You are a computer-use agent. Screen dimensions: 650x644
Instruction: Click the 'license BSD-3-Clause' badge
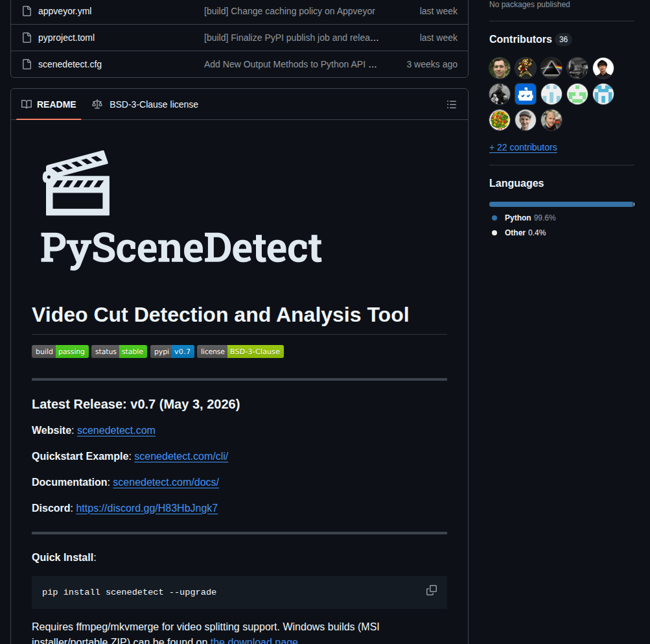pos(240,352)
